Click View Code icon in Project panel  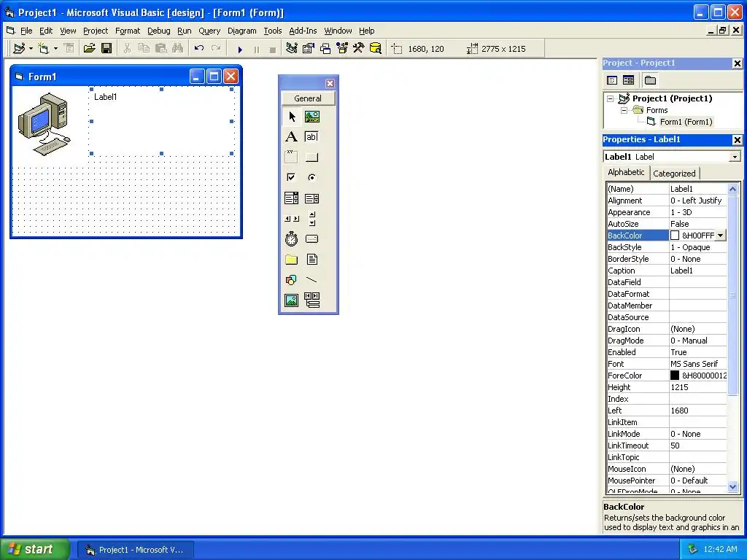[612, 80]
